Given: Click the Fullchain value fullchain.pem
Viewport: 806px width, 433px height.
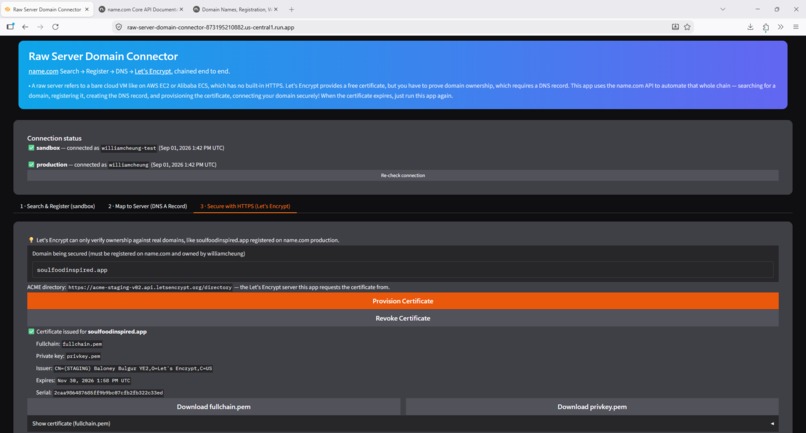Looking at the screenshot, I should [82, 344].
